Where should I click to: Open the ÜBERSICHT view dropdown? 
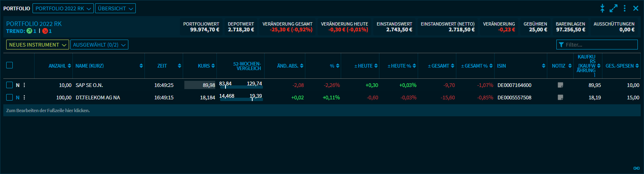115,8
